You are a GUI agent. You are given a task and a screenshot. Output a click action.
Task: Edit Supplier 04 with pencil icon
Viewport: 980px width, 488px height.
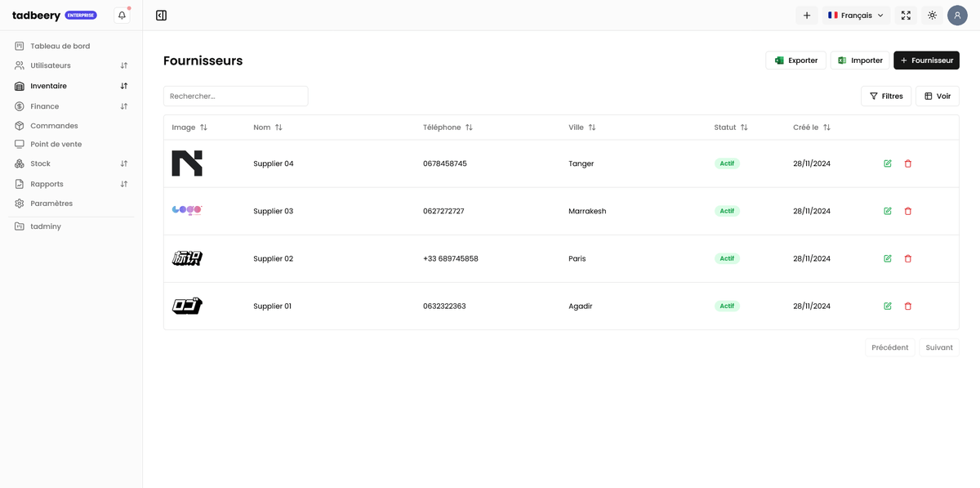coord(888,163)
